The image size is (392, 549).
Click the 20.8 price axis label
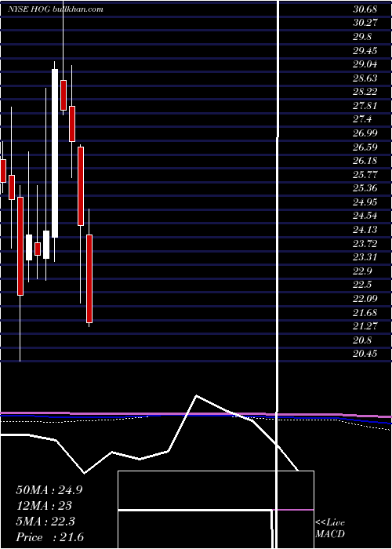pos(362,340)
